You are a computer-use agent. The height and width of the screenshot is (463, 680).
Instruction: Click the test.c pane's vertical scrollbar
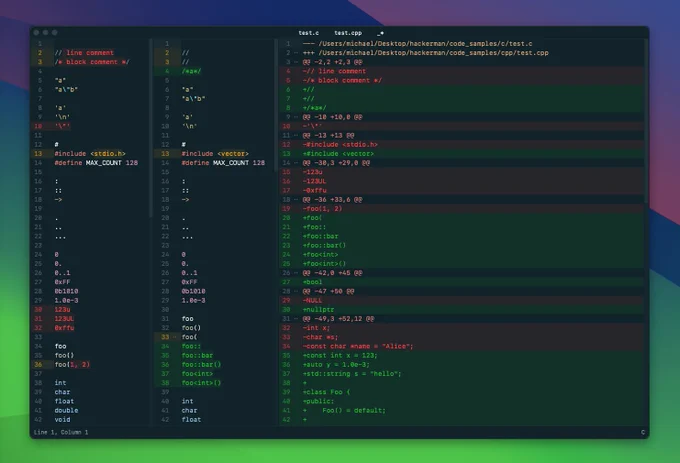[150, 128]
